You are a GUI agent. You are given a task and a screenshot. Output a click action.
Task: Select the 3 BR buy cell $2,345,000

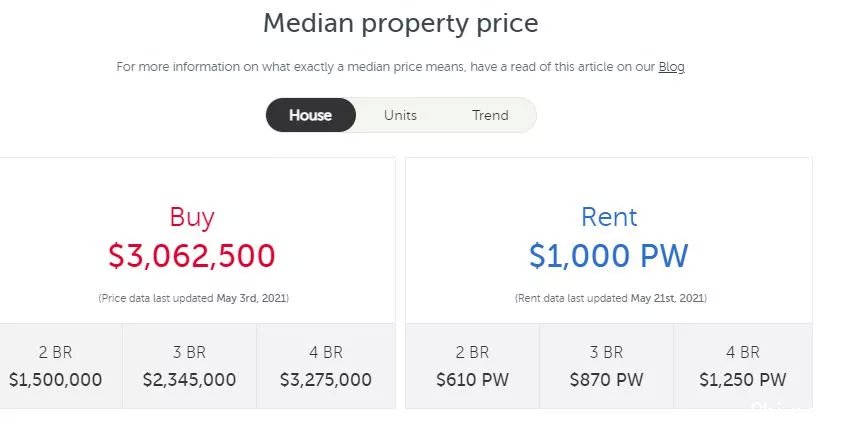189,366
